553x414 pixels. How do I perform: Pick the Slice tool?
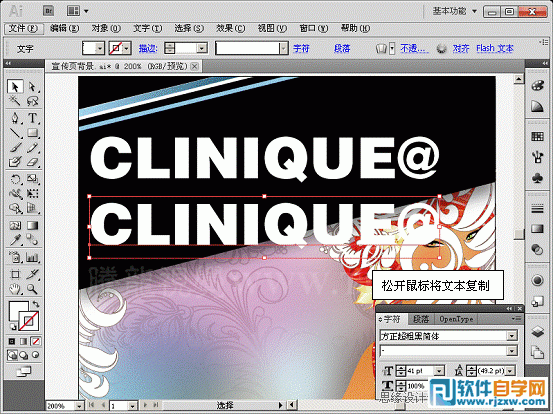click(32, 274)
